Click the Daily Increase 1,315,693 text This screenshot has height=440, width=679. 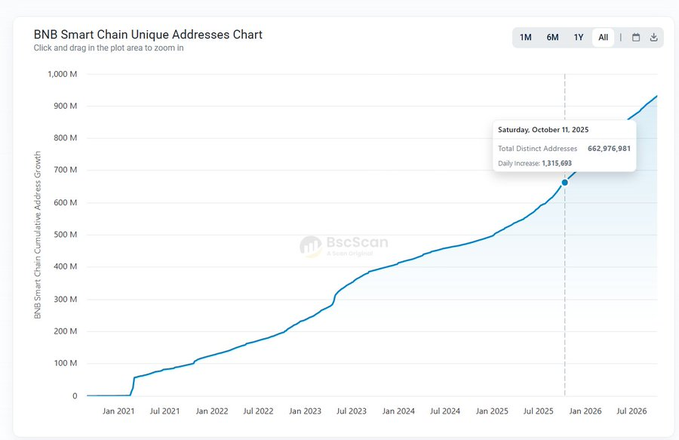(535, 163)
